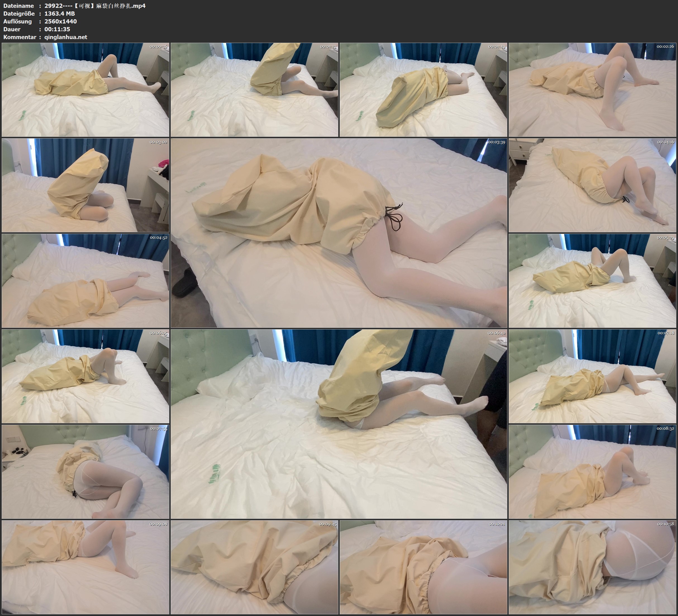Click the large 00:03:39 preview frame
The image size is (678, 616).
coord(339,233)
